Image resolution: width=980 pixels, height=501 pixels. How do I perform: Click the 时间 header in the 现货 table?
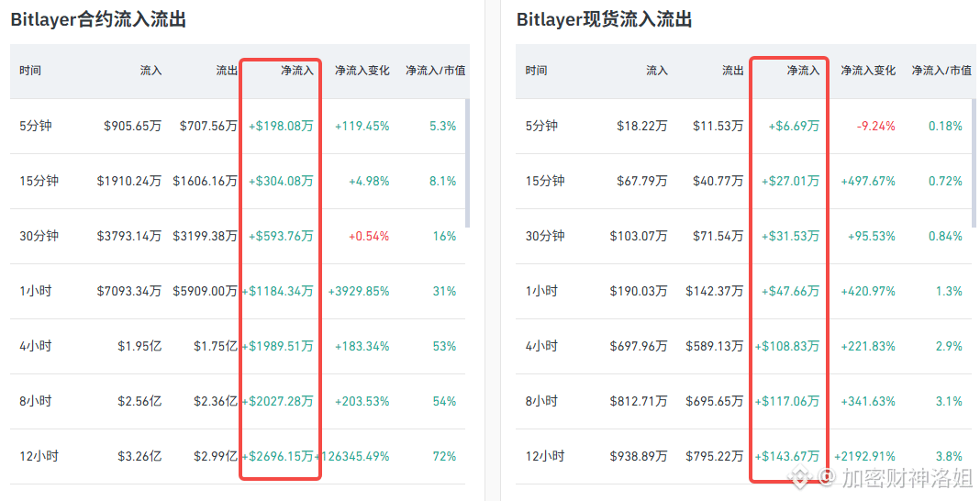[x=536, y=71]
